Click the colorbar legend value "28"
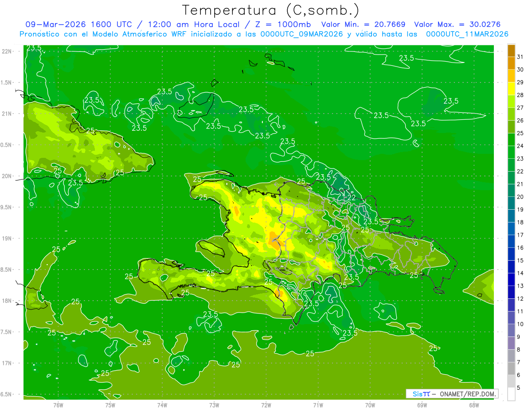 click(x=520, y=95)
